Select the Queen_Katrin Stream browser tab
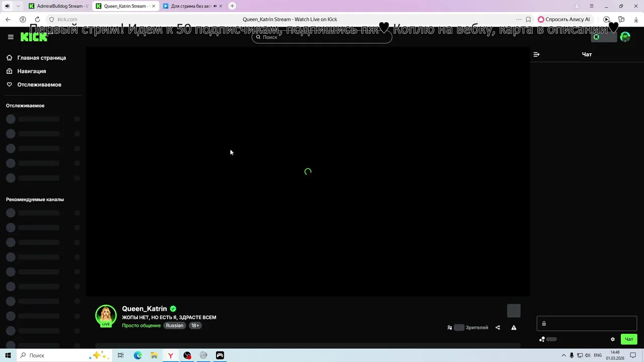This screenshot has height=362, width=644. [x=125, y=6]
